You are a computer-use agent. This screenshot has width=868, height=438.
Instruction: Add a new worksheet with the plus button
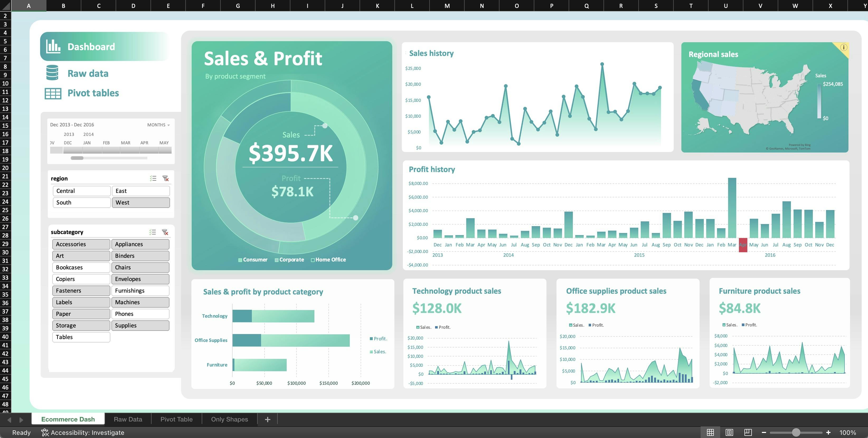267,419
